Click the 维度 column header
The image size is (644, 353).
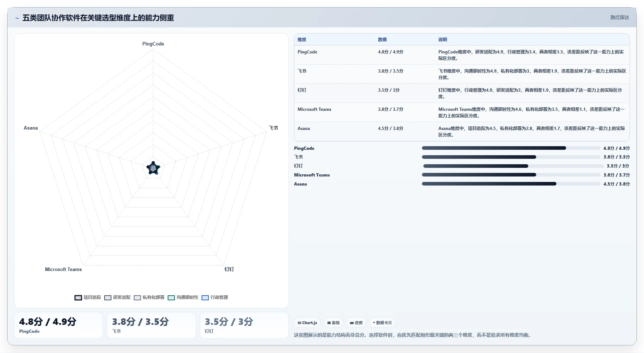pyautogui.click(x=302, y=40)
